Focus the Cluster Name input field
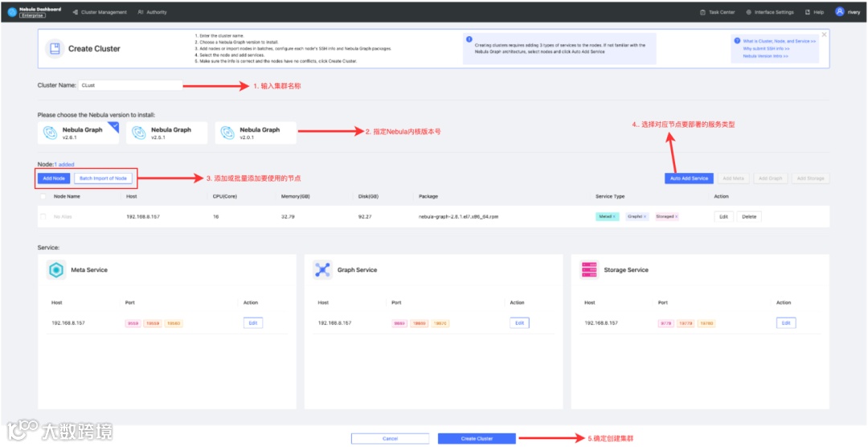868x447 pixels. tap(131, 85)
